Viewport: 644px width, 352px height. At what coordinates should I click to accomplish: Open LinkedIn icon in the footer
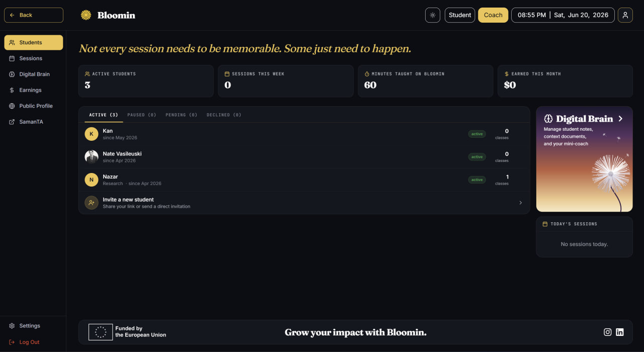click(x=620, y=332)
